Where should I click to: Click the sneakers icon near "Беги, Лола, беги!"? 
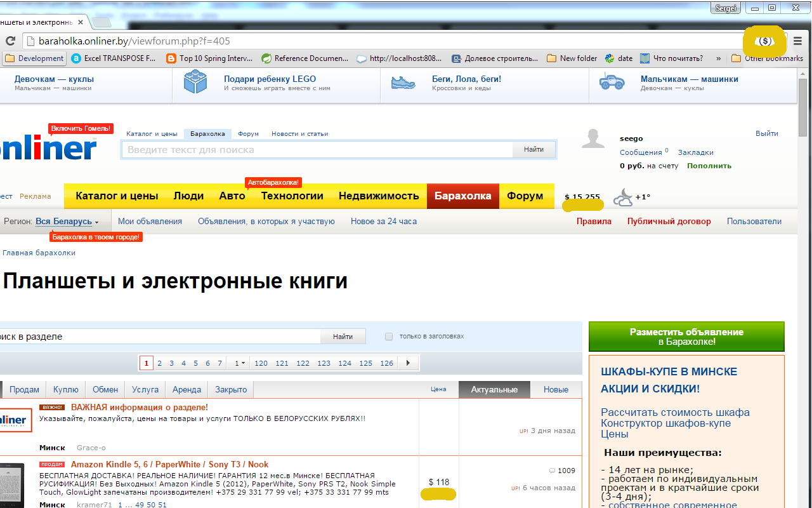pyautogui.click(x=403, y=83)
